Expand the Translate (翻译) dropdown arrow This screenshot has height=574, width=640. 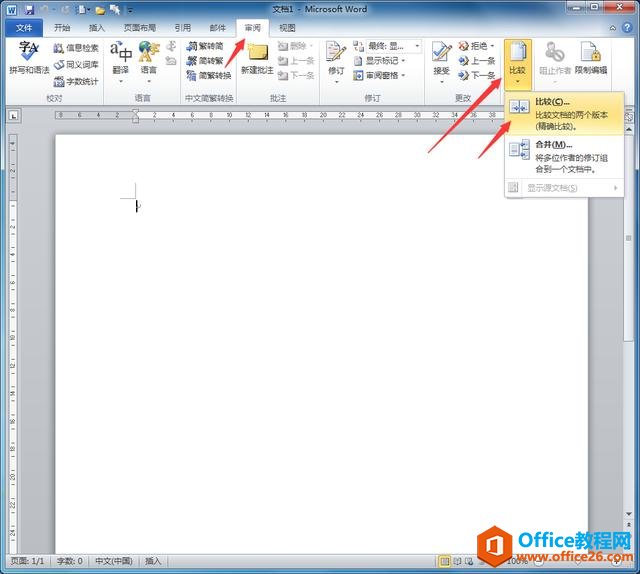coord(121,81)
